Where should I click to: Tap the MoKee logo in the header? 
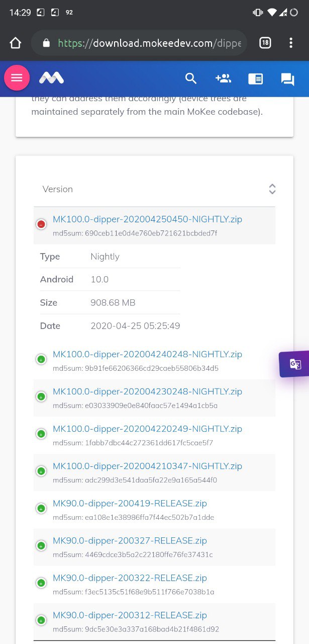(52, 78)
